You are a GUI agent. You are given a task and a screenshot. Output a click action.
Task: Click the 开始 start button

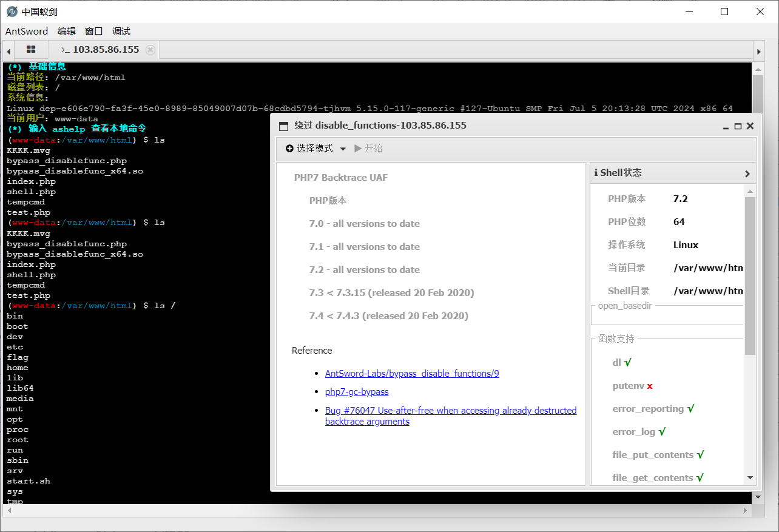(368, 149)
